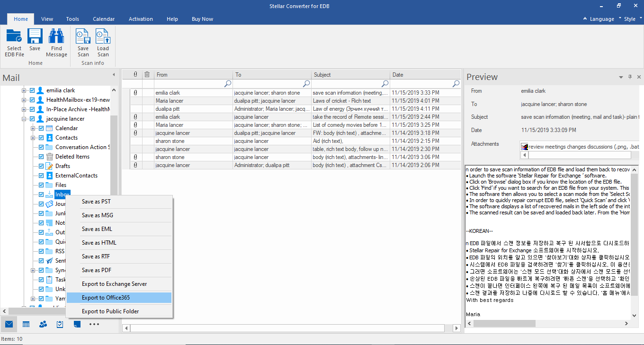Choose Export to Office365
The height and width of the screenshot is (345, 644).
(x=119, y=298)
